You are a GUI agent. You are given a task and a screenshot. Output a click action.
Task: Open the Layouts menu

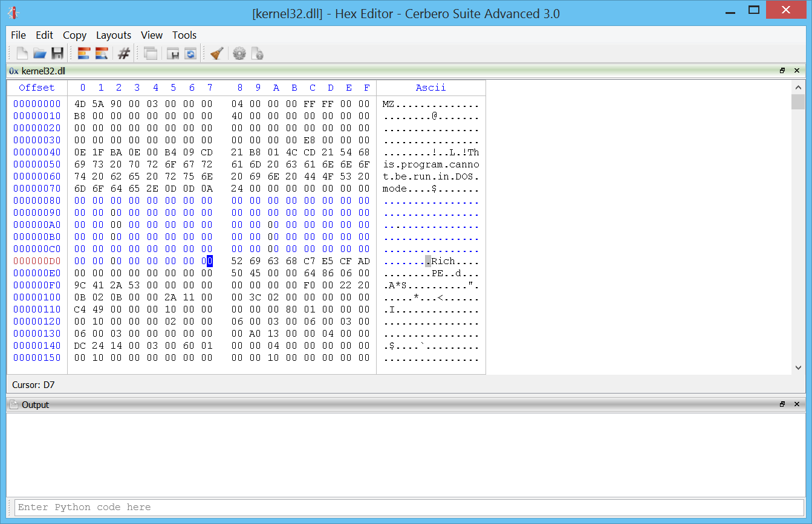pos(114,35)
